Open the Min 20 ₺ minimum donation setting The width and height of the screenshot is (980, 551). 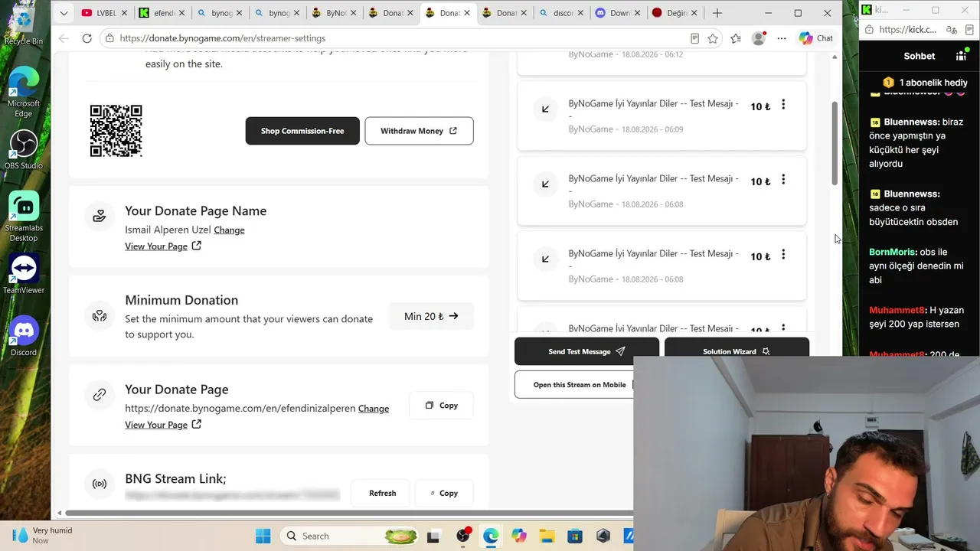tap(431, 316)
